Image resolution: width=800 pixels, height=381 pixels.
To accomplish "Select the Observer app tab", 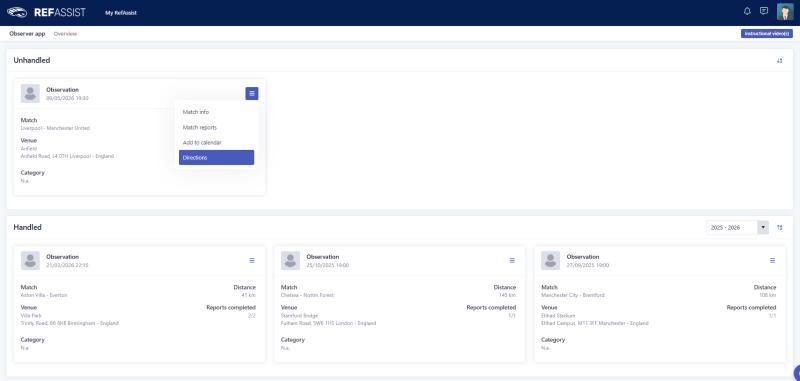I will [27, 34].
